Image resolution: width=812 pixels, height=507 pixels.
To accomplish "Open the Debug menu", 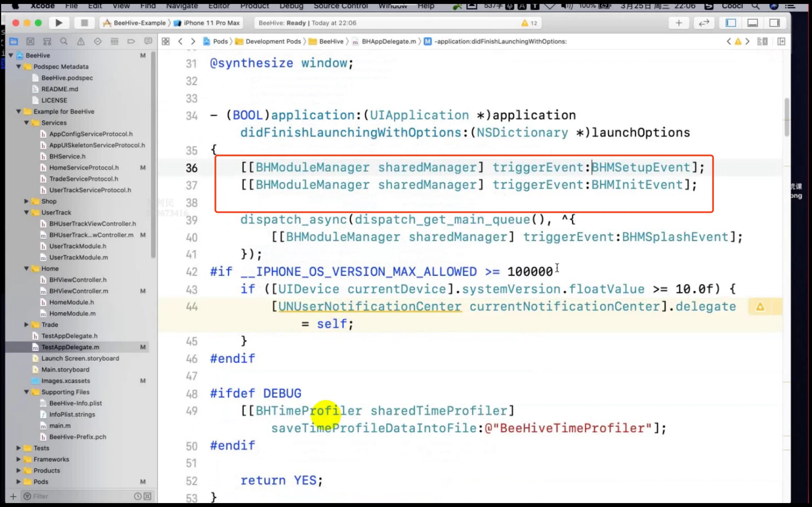I will tap(291, 6).
